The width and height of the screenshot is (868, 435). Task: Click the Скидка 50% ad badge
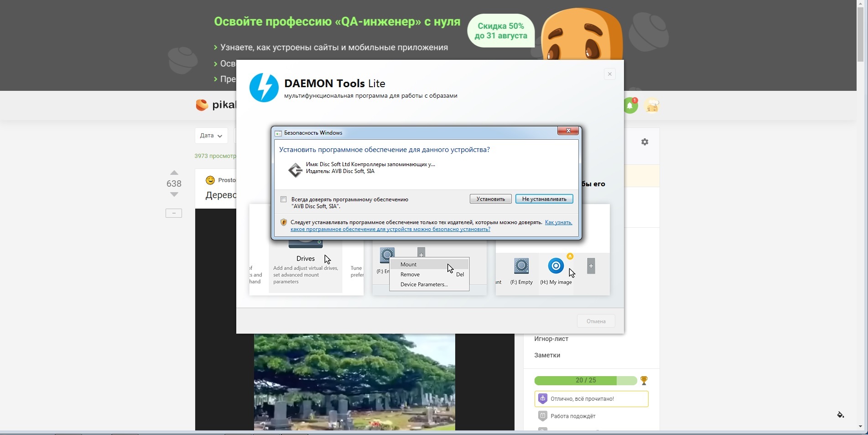click(501, 31)
